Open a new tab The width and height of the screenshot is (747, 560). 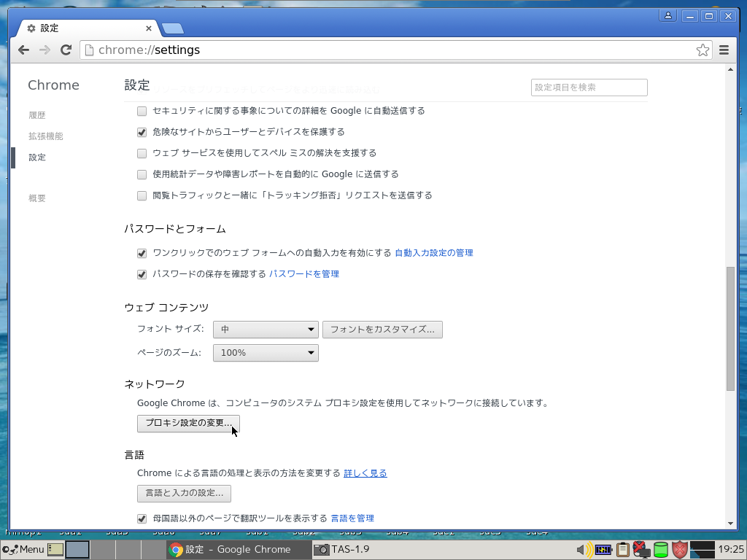point(173,28)
